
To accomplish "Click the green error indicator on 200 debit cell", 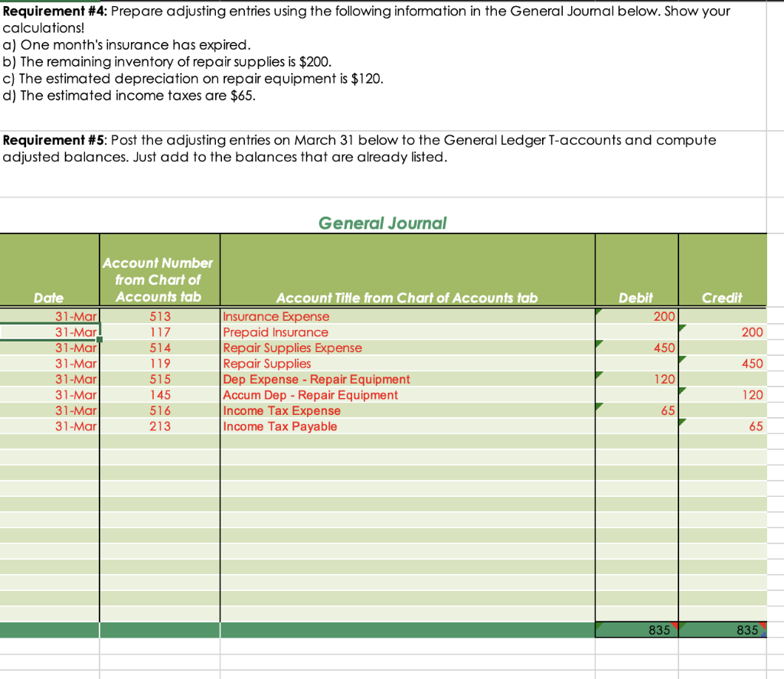I will tap(597, 312).
